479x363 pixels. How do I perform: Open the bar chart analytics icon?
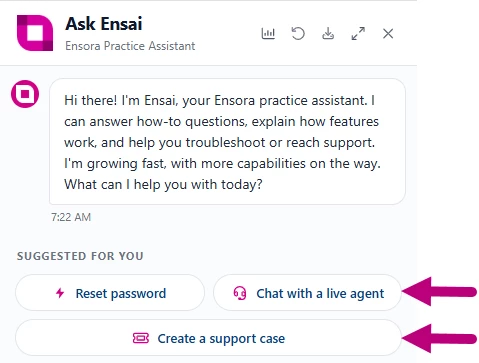(x=268, y=34)
